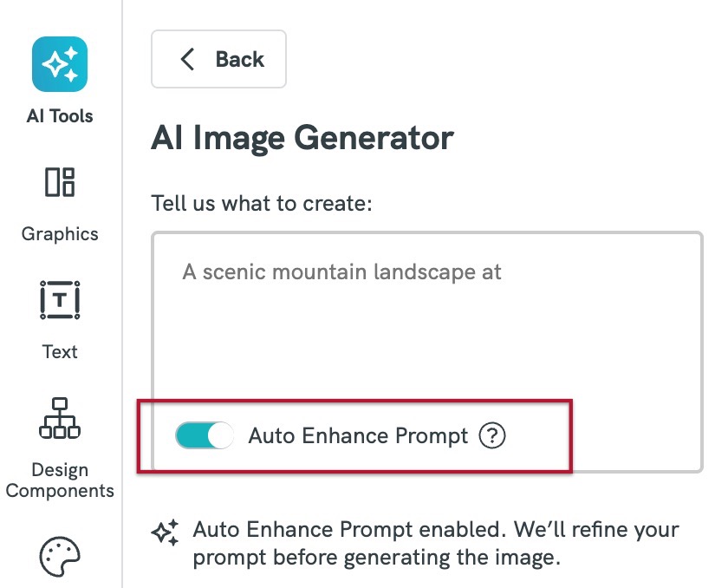Show help for Auto Enhance Prompt
The height and width of the screenshot is (588, 728).
coord(491,435)
